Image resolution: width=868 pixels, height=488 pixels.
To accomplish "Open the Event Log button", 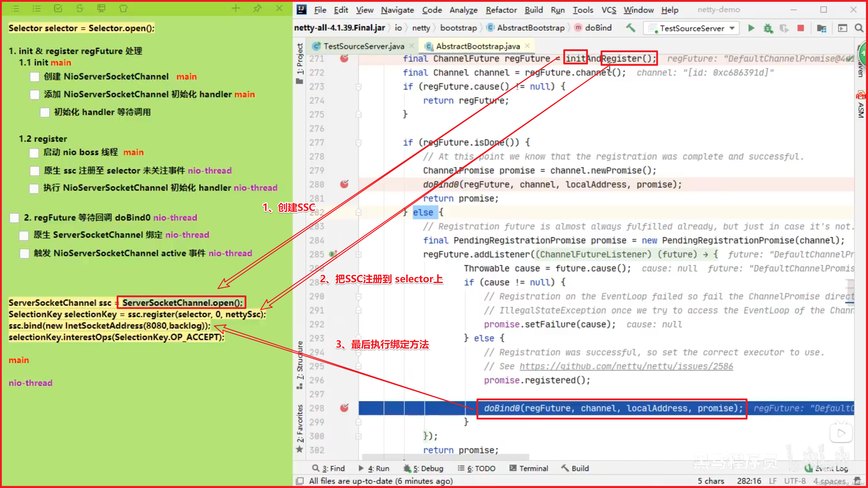I will (x=826, y=468).
